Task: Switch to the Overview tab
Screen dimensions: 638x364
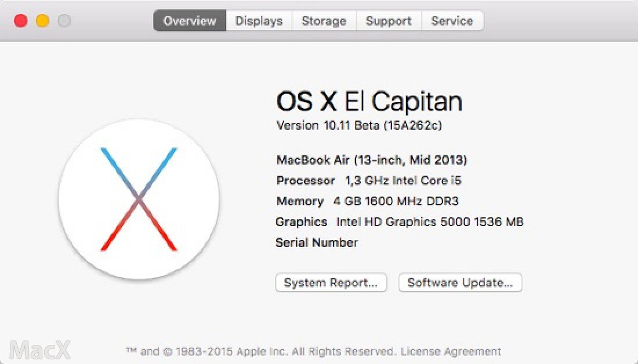Action: [190, 21]
